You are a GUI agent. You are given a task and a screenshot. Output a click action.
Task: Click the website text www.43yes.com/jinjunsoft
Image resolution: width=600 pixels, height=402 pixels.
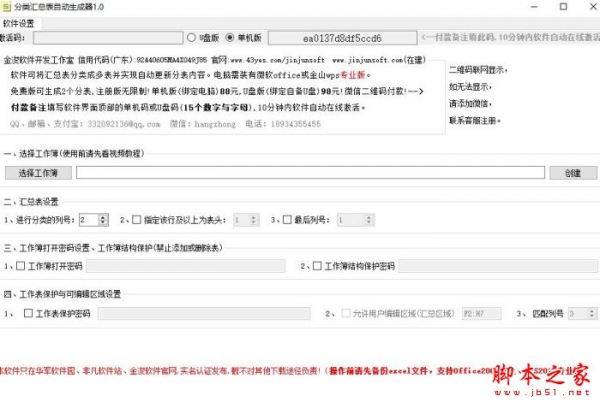pos(277,60)
